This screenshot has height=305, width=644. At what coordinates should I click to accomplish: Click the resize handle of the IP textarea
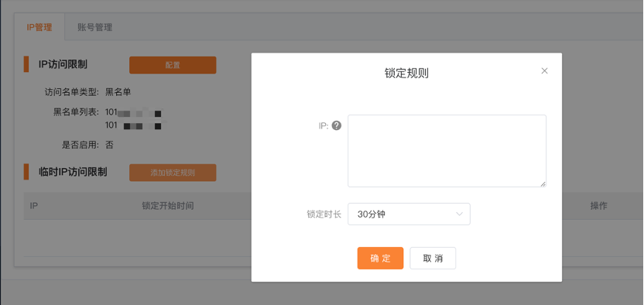pos(543,184)
